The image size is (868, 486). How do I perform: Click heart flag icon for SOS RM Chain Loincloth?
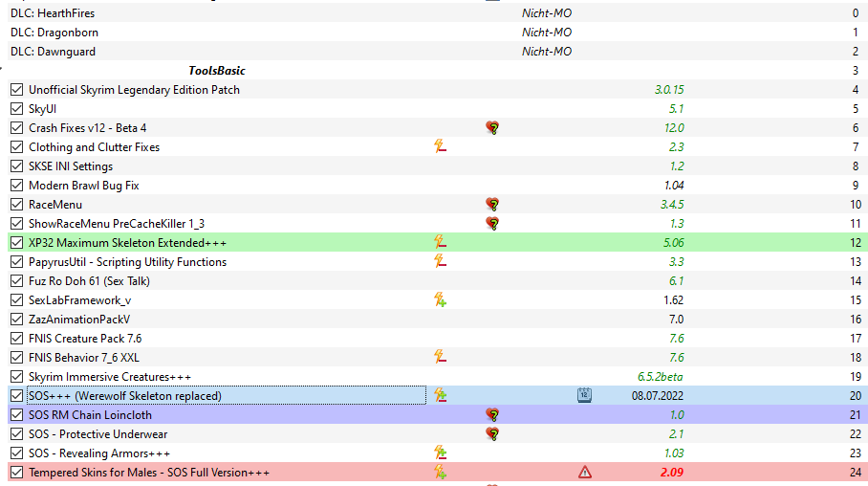pyautogui.click(x=492, y=414)
